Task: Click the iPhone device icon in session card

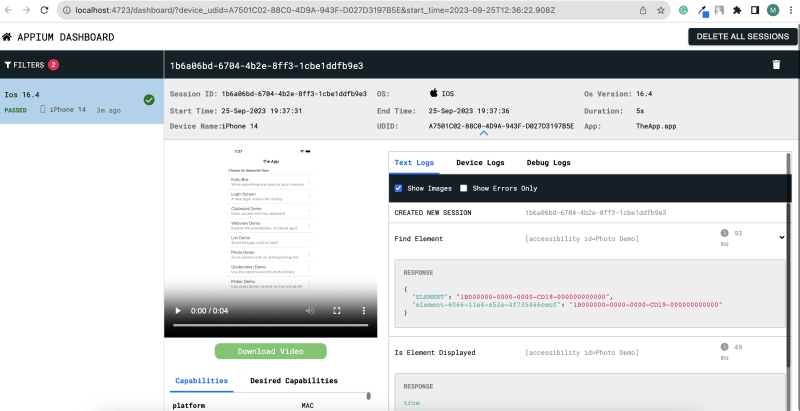Action: click(x=43, y=109)
